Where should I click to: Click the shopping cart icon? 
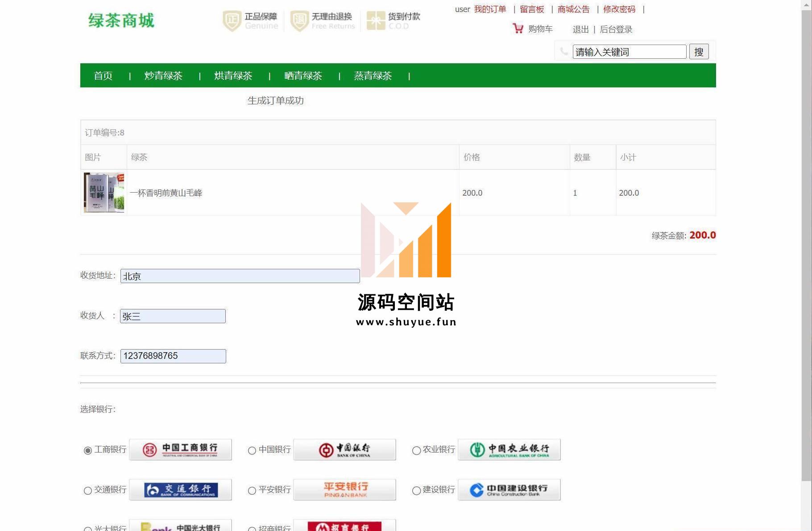tap(518, 29)
